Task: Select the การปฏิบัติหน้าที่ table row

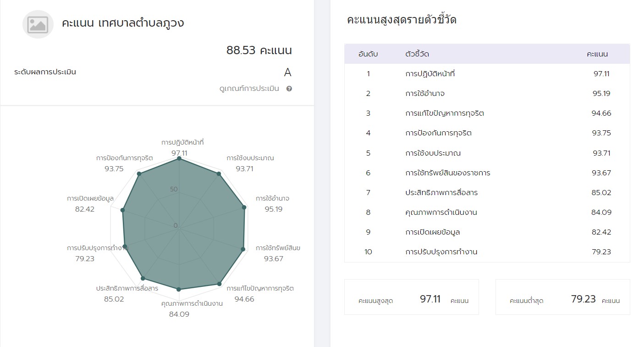Action: coord(487,74)
